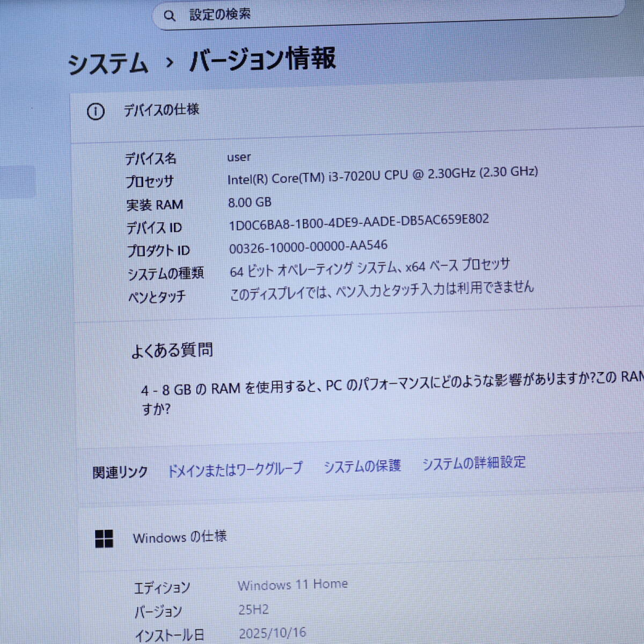Select the 64 ビット オペレーティング システム value
The height and width of the screenshot is (644, 644).
point(370,268)
